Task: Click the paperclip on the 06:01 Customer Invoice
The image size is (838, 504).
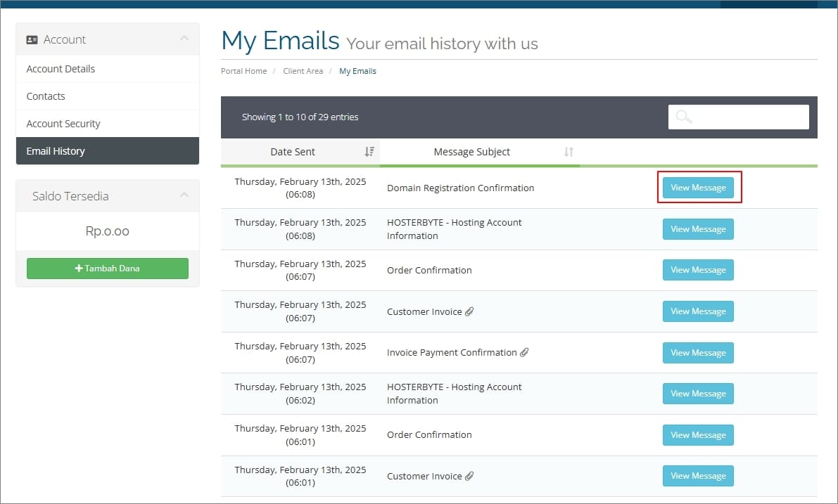Action: pos(469,476)
